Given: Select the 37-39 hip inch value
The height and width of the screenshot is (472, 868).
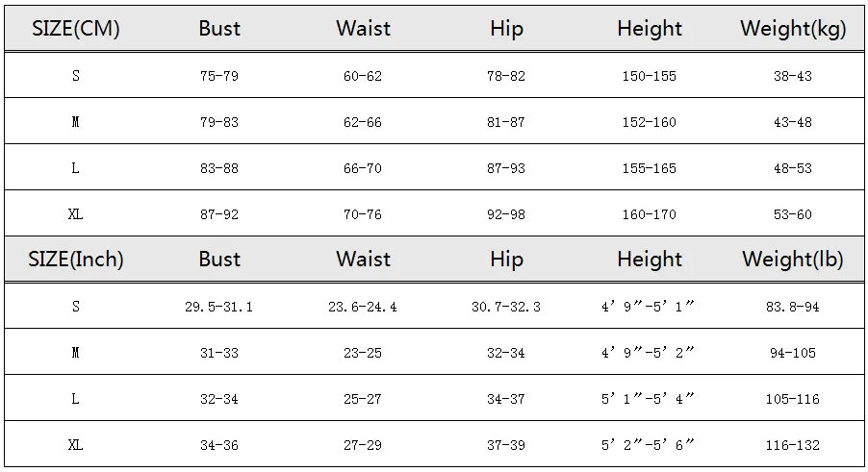Looking at the screenshot, I should point(506,445).
